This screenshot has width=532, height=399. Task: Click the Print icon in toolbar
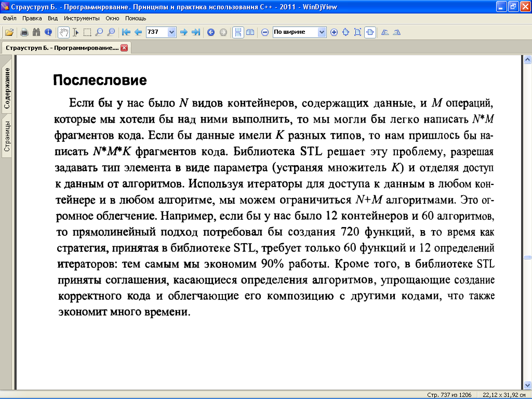pyautogui.click(x=24, y=32)
